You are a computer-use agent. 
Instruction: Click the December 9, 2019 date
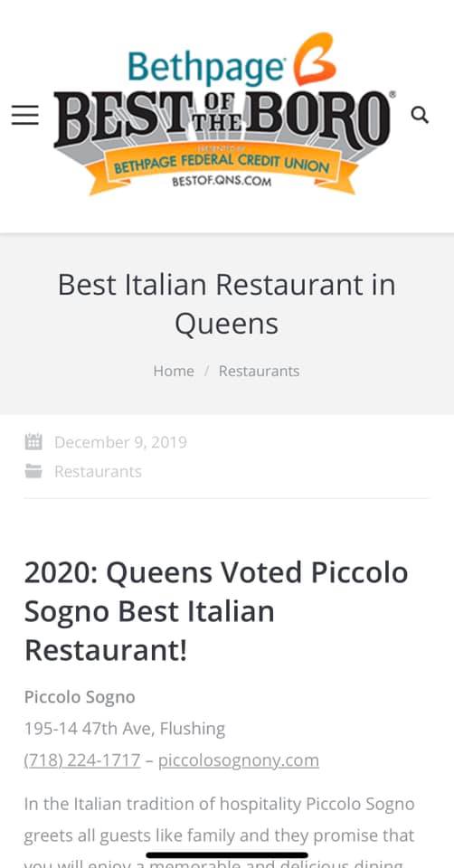[120, 442]
